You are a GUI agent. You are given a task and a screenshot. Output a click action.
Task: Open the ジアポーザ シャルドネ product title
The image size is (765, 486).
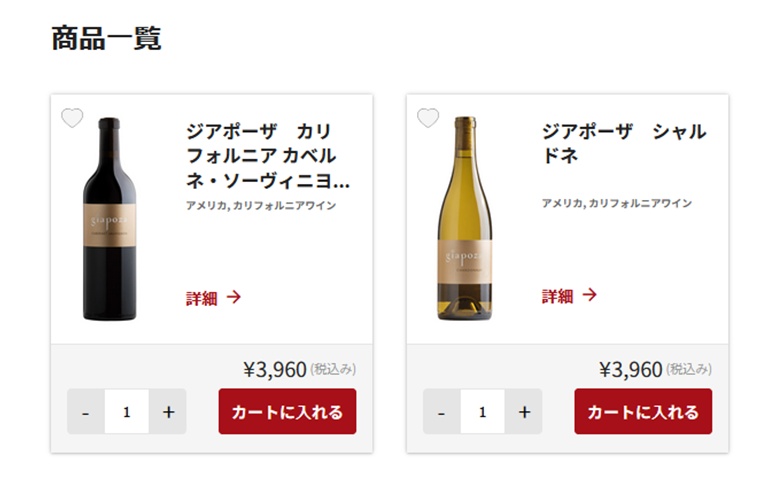[623, 144]
